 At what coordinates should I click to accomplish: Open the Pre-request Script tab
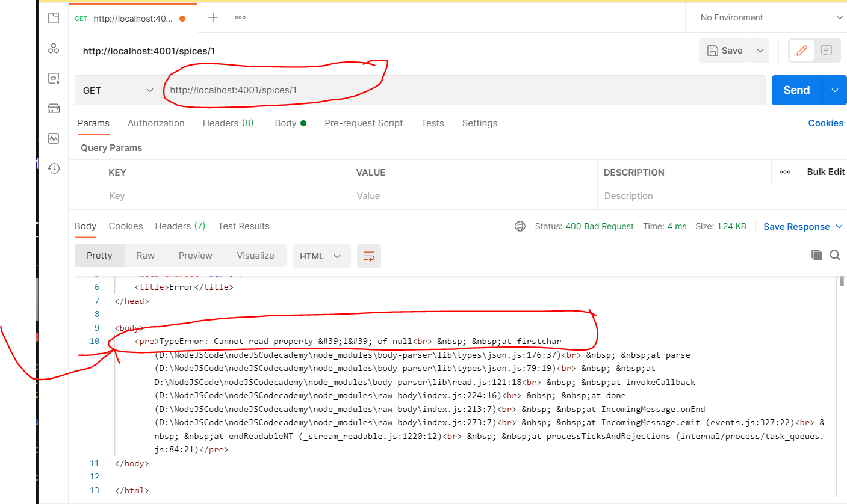(364, 123)
